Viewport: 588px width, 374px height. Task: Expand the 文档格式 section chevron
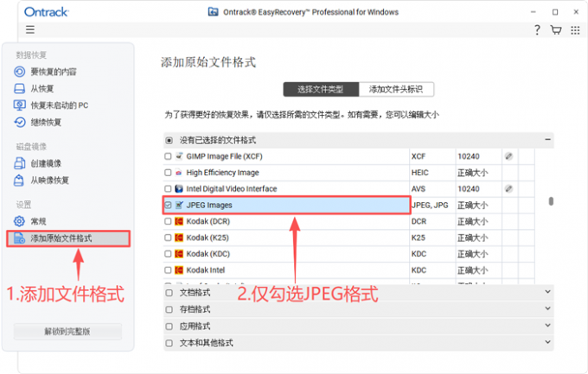point(547,292)
